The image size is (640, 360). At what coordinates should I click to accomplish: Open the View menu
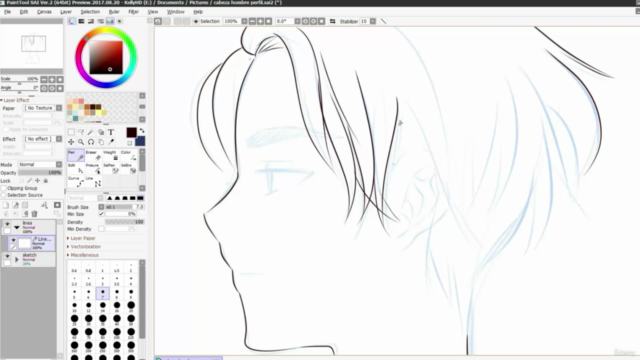pyautogui.click(x=153, y=12)
